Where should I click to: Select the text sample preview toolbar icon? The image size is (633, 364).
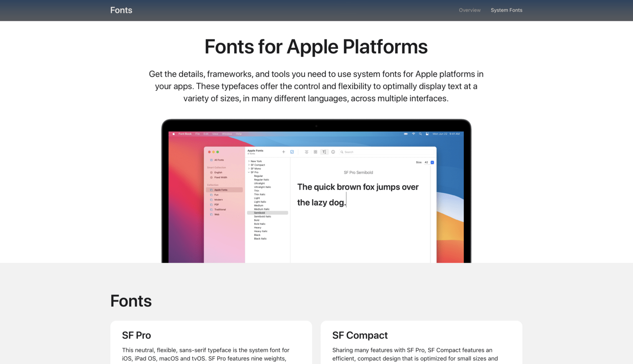coord(324,152)
